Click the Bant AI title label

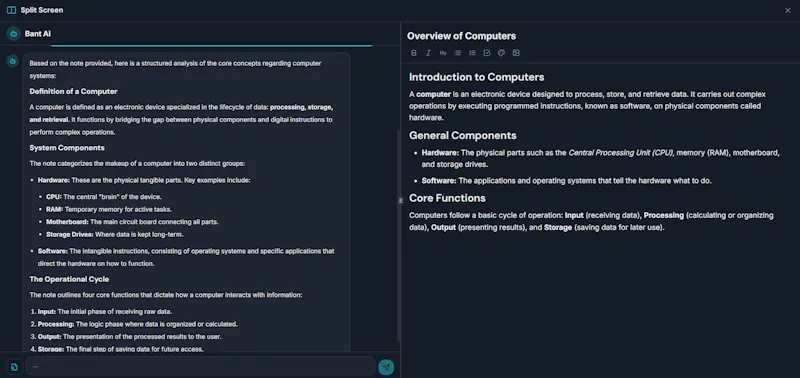click(x=38, y=34)
